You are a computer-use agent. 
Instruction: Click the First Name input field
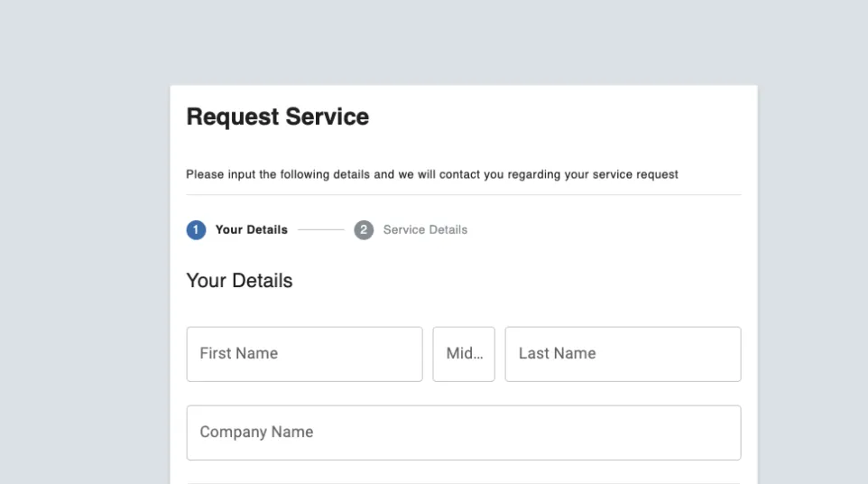[304, 354]
